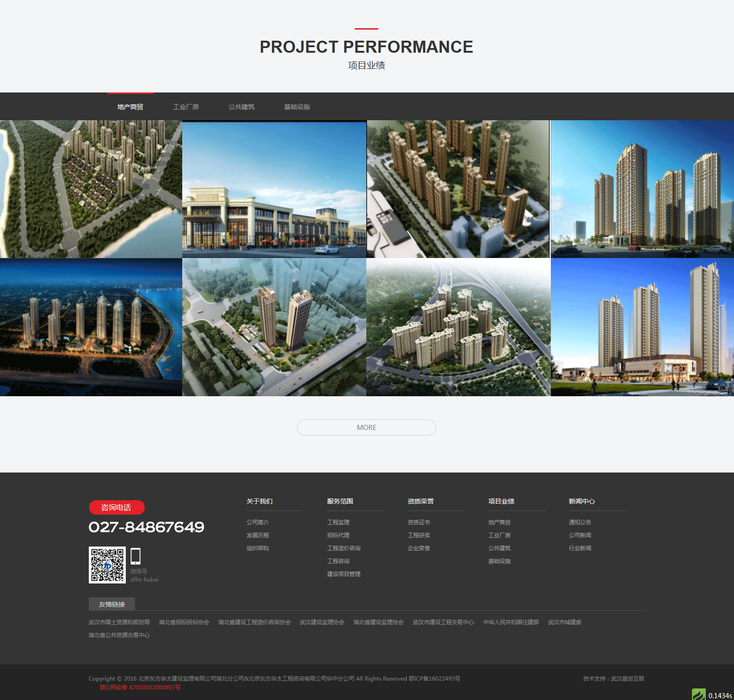Visit the 通知公告 footer link
Viewport: 734px width, 700px height.
tap(580, 522)
